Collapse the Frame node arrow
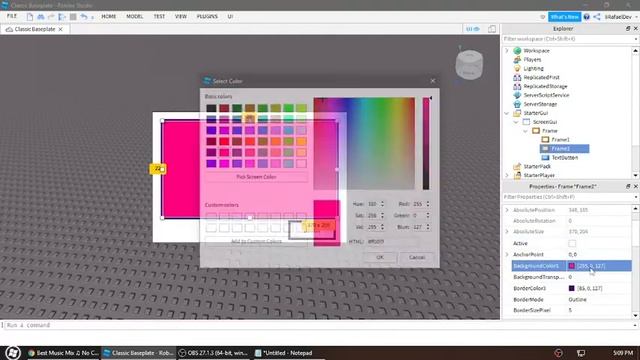Image resolution: width=640 pixels, height=360 pixels. pos(525,131)
